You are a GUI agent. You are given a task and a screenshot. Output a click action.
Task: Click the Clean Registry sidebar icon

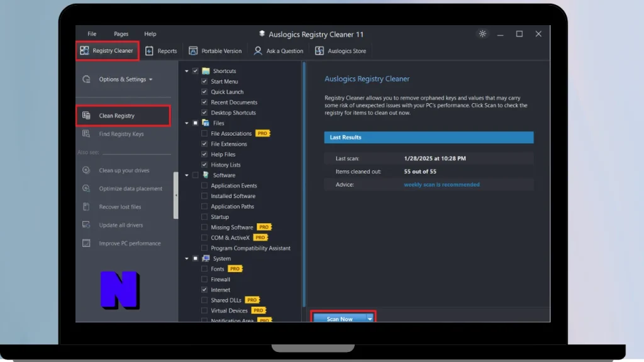click(x=86, y=116)
